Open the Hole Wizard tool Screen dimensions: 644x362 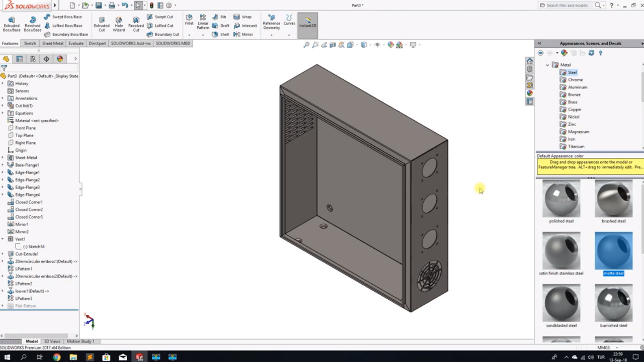119,23
